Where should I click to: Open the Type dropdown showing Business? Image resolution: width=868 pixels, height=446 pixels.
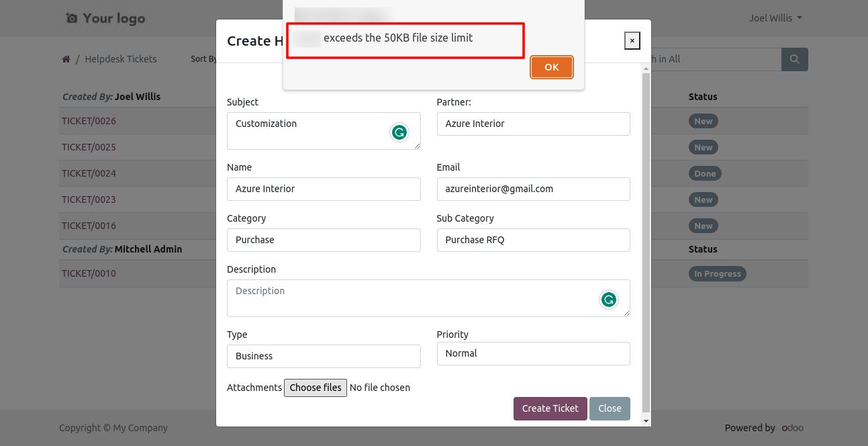[324, 356]
